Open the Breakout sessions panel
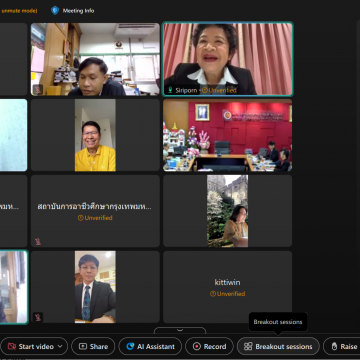Screen dimensions: 360x360 (278, 346)
